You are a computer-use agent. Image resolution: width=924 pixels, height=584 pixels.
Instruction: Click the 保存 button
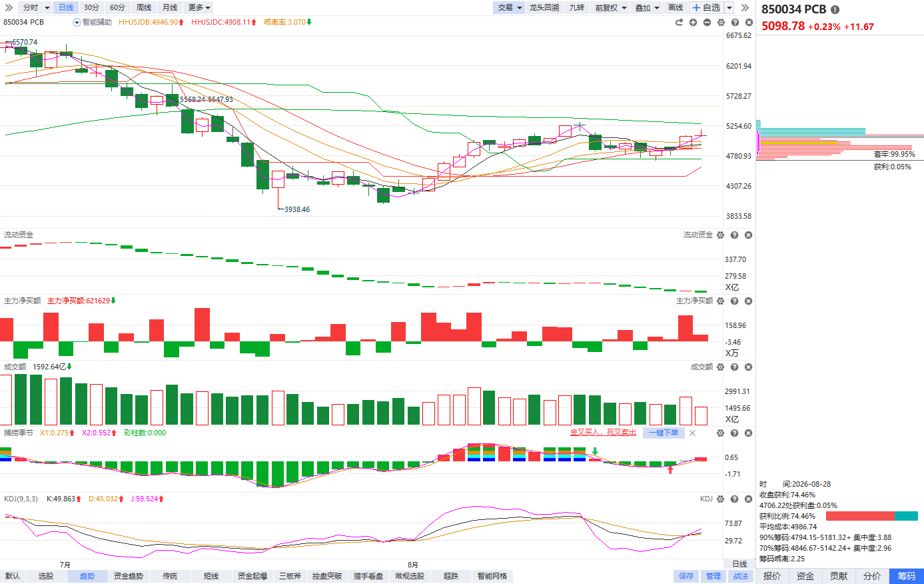pyautogui.click(x=686, y=576)
